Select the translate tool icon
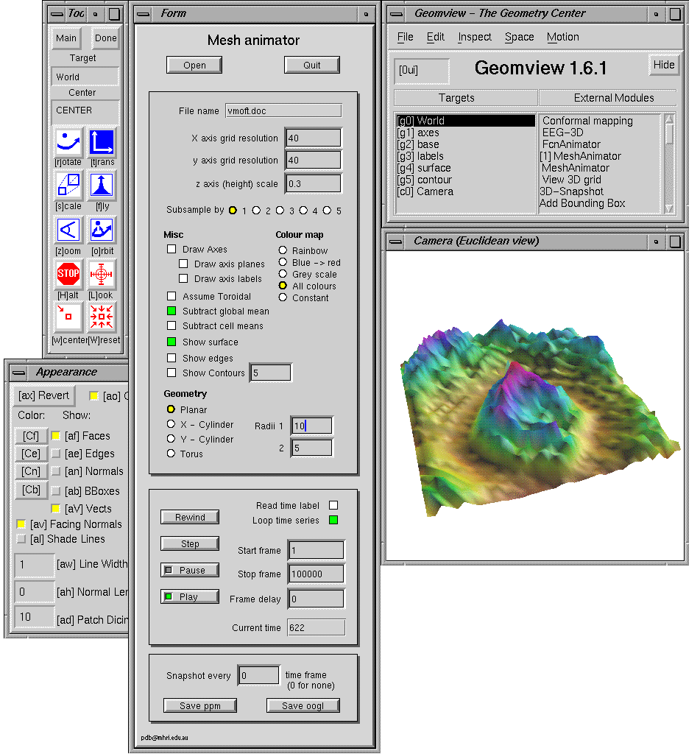Image resolution: width=700 pixels, height=754 pixels. click(102, 142)
